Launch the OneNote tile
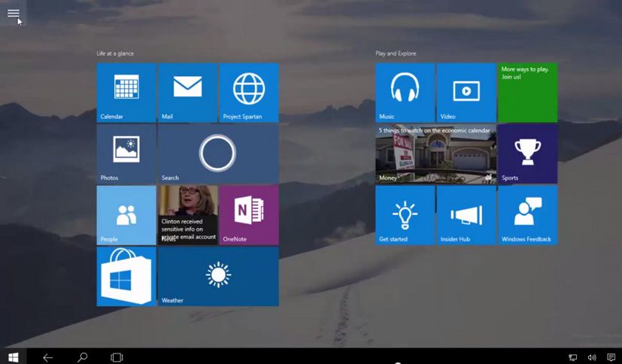Image resolution: width=622 pixels, height=364 pixels. point(249,215)
